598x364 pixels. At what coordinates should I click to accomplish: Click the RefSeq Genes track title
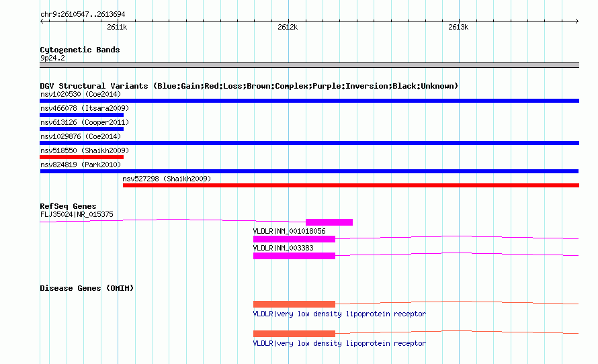(68, 206)
